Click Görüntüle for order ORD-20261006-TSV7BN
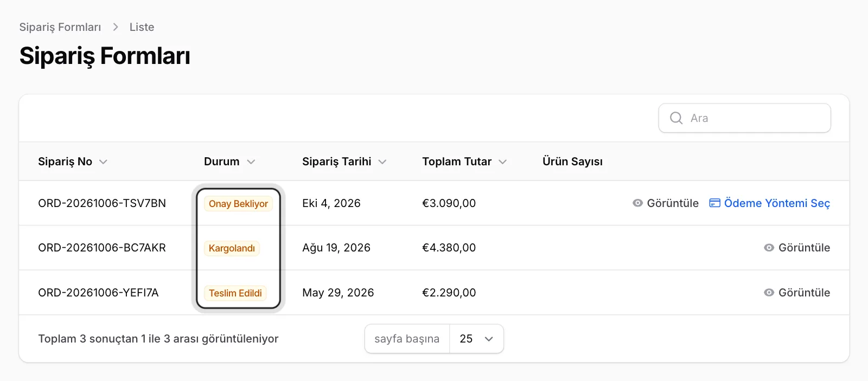 (x=666, y=203)
